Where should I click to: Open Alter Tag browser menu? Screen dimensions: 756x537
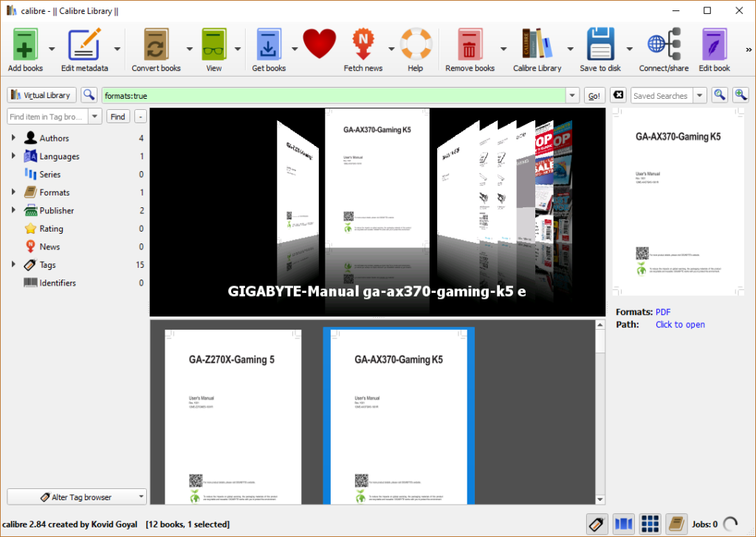click(77, 496)
